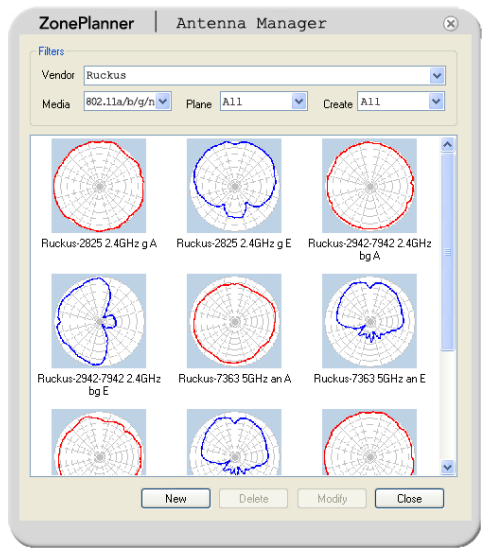
Task: Click the label text Ruckus-7363 5GHz an A
Action: (234, 379)
